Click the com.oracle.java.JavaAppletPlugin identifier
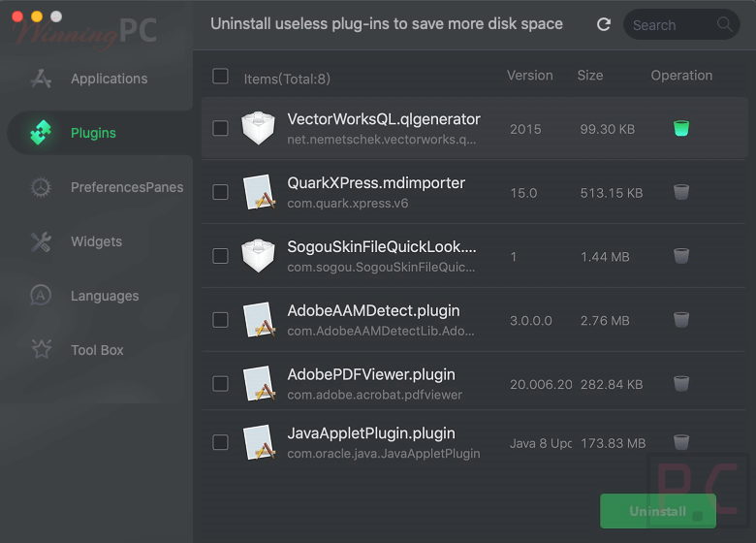The image size is (756, 543). click(x=384, y=454)
